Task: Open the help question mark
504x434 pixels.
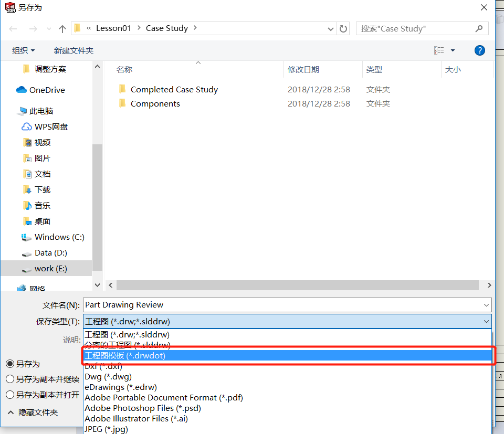Action: tap(479, 50)
